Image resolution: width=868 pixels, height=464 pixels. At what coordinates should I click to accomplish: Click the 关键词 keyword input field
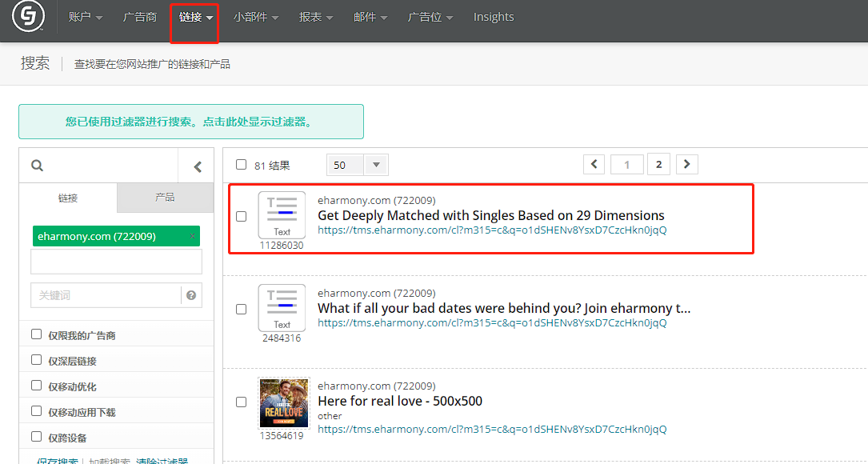point(106,295)
